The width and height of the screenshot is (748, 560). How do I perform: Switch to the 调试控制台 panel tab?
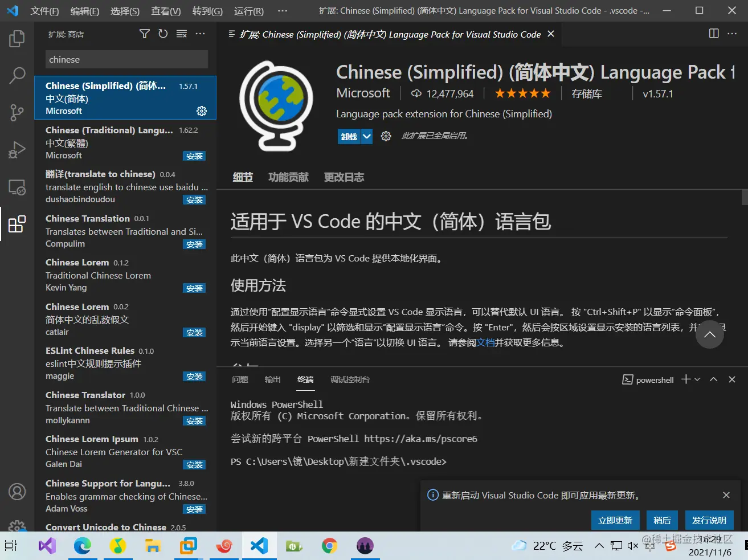[x=350, y=379]
